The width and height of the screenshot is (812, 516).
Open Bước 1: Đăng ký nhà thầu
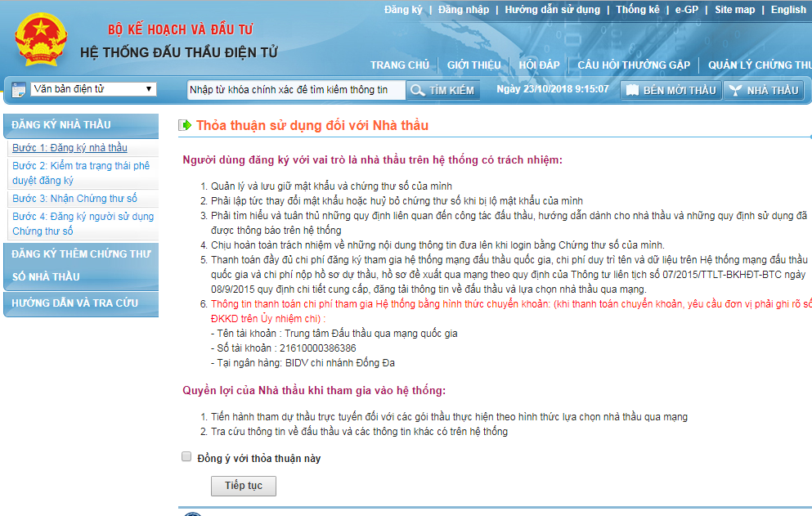[x=70, y=148]
